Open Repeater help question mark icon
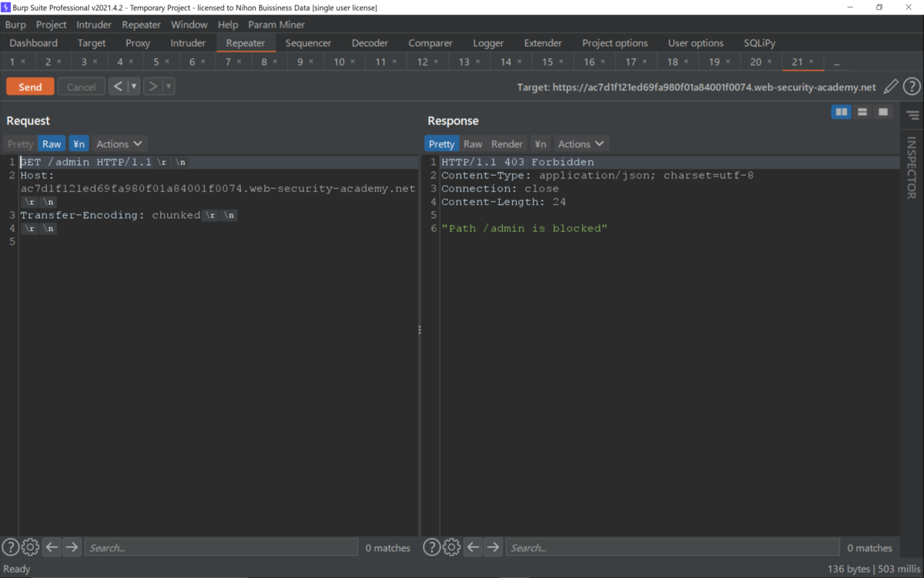The image size is (924, 578). [912, 87]
